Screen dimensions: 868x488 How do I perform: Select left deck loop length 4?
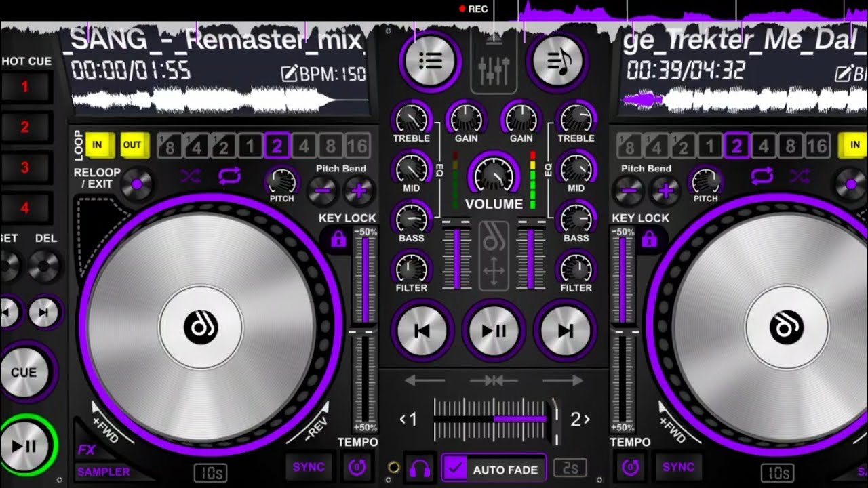[x=304, y=145]
